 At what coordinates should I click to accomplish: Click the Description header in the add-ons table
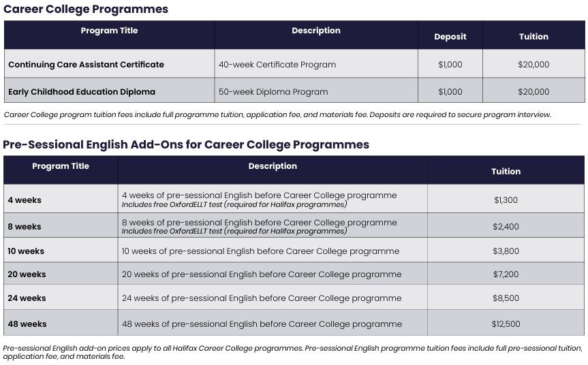coord(273,166)
